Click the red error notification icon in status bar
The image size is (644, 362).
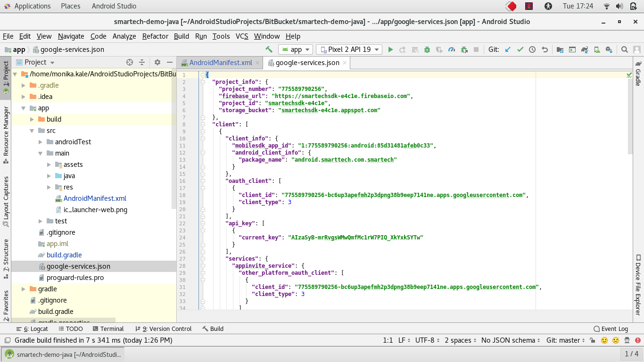click(x=638, y=340)
